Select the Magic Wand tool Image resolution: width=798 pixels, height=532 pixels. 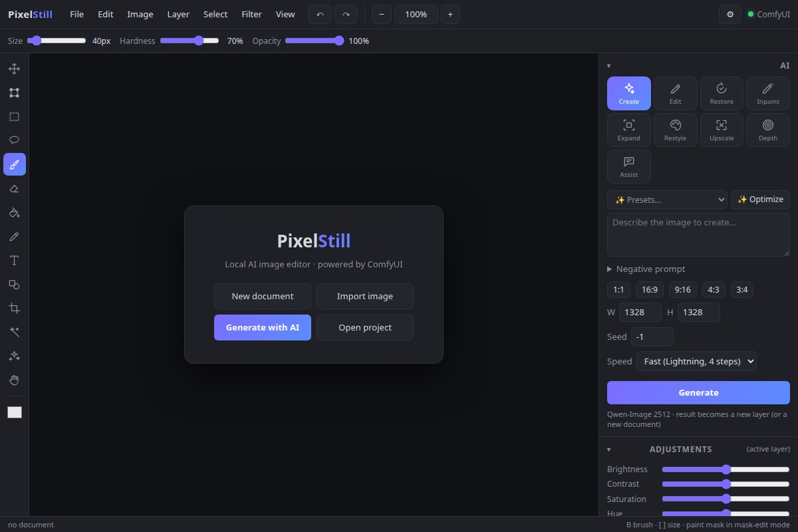[14, 332]
